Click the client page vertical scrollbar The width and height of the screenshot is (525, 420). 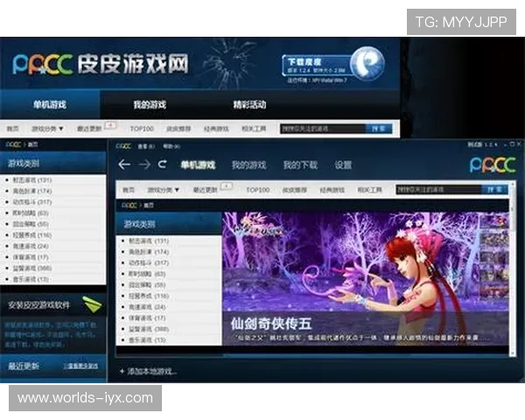point(512,268)
